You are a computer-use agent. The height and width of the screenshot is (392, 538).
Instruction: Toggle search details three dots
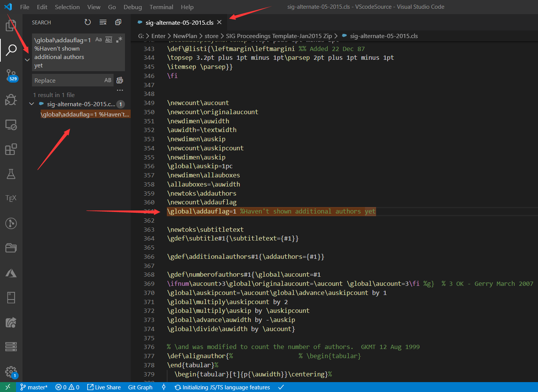(x=120, y=90)
